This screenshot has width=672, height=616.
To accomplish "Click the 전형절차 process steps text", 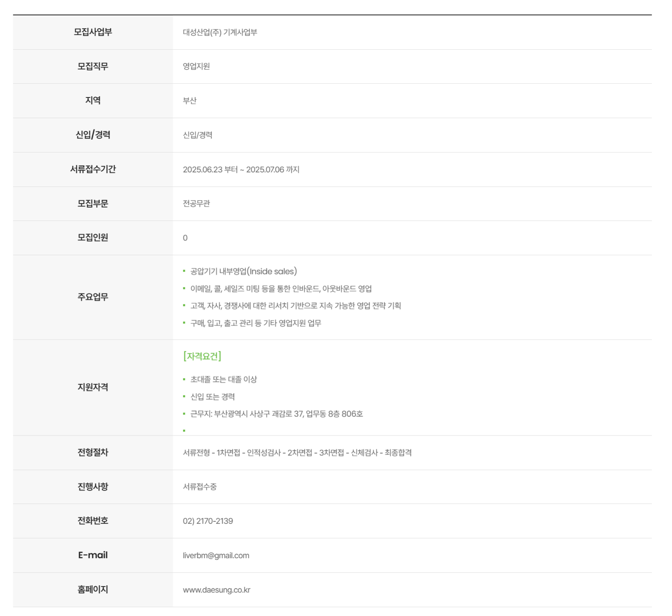I will (297, 452).
